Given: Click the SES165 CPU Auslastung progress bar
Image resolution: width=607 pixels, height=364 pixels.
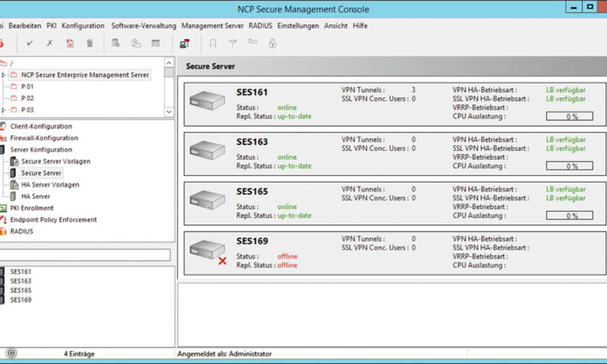Looking at the screenshot, I should point(570,215).
